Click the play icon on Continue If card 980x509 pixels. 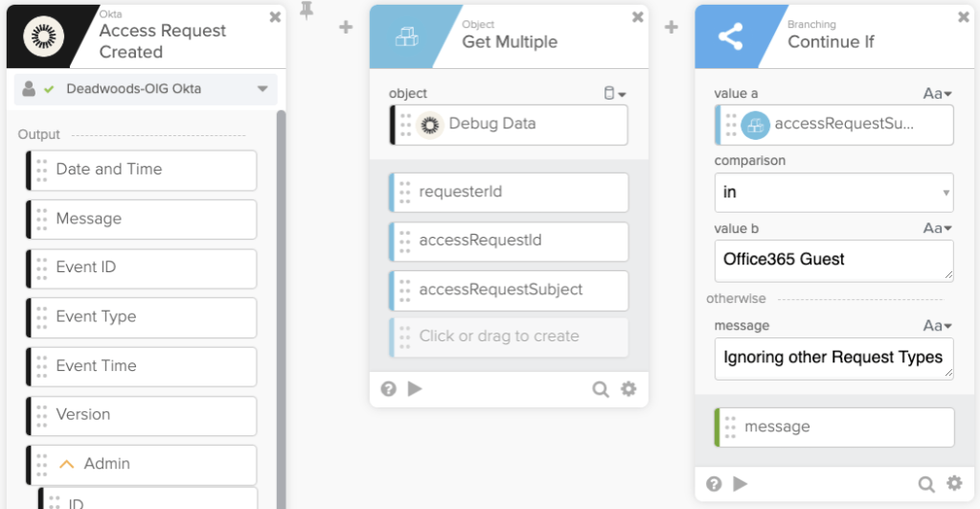(741, 483)
